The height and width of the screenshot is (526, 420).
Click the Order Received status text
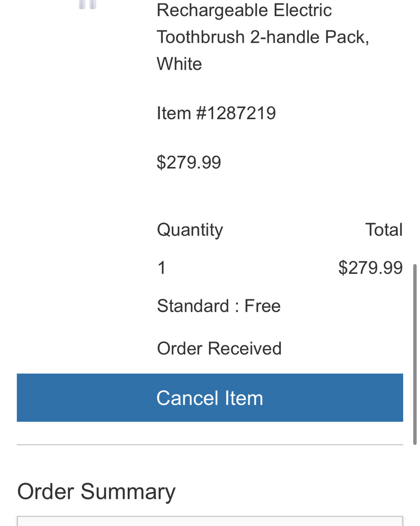(x=219, y=349)
